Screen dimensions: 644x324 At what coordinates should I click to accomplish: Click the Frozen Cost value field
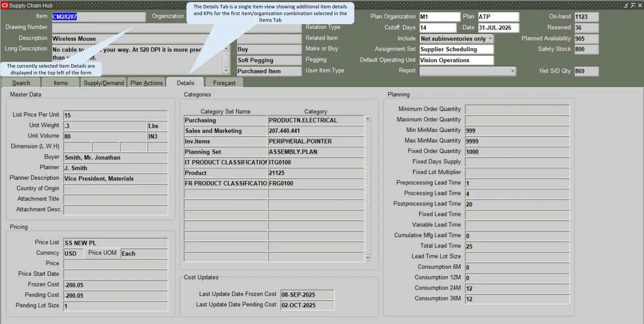[115, 285]
